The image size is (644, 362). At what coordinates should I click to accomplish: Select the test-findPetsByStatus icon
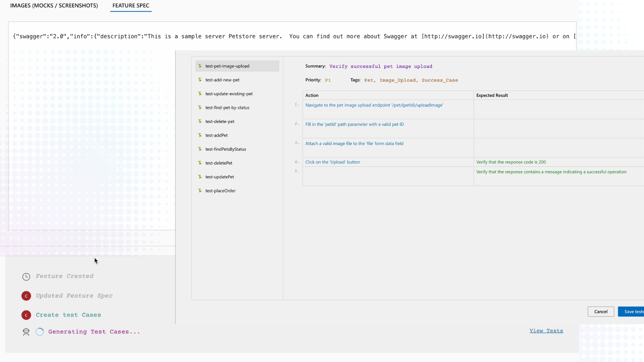(x=200, y=148)
